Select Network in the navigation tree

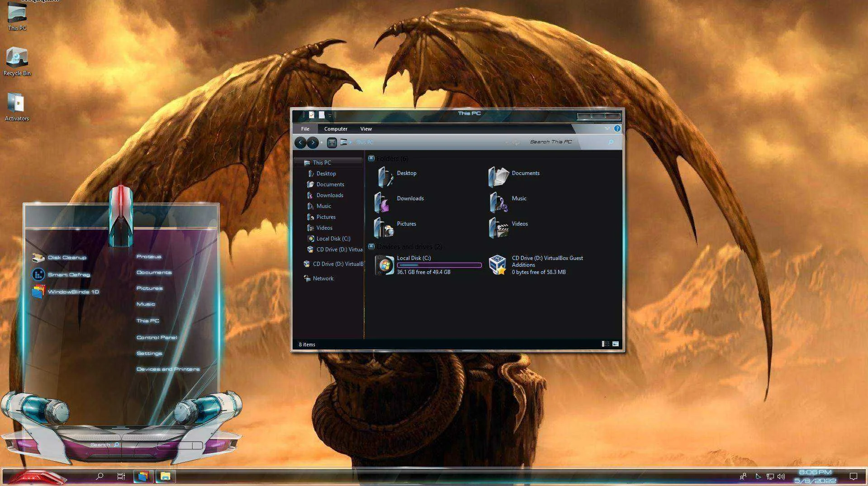(x=323, y=278)
